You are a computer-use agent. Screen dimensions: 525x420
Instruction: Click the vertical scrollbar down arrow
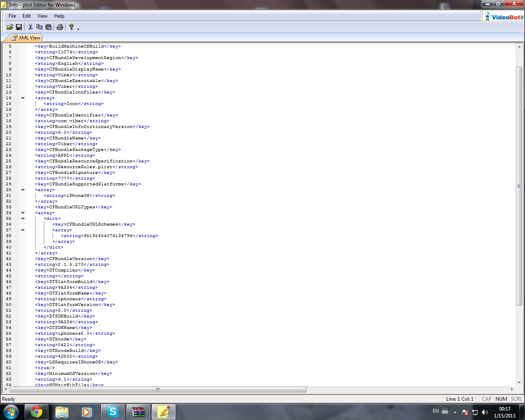coord(519,382)
